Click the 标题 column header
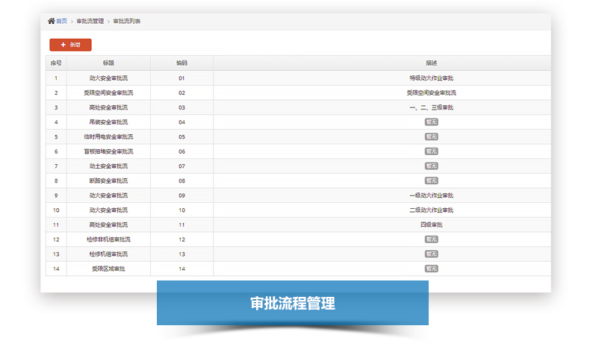 (x=108, y=63)
